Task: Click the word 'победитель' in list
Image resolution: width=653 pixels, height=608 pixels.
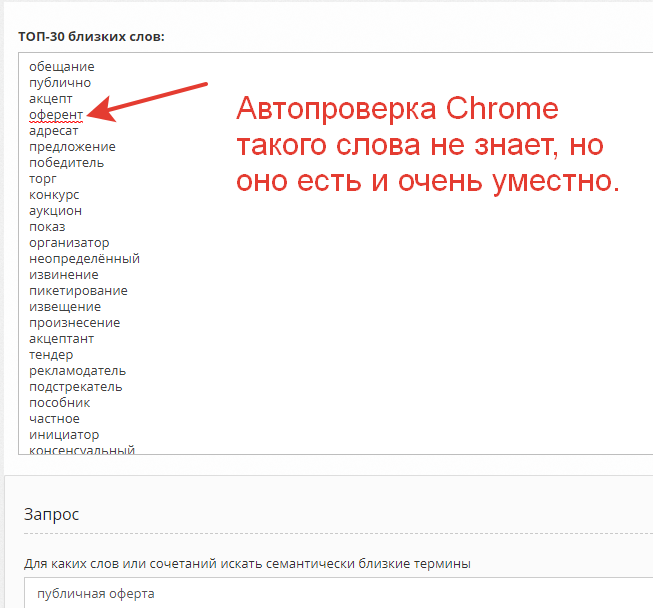Action: click(x=66, y=163)
